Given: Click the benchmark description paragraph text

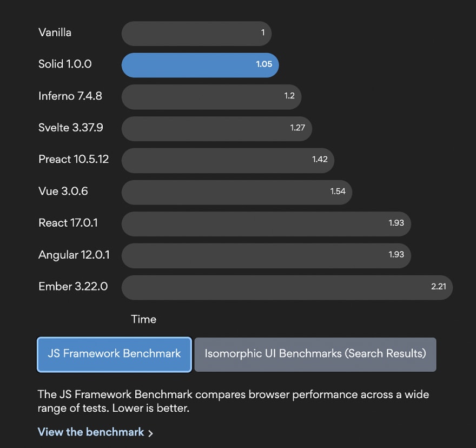Looking at the screenshot, I should click(233, 401).
